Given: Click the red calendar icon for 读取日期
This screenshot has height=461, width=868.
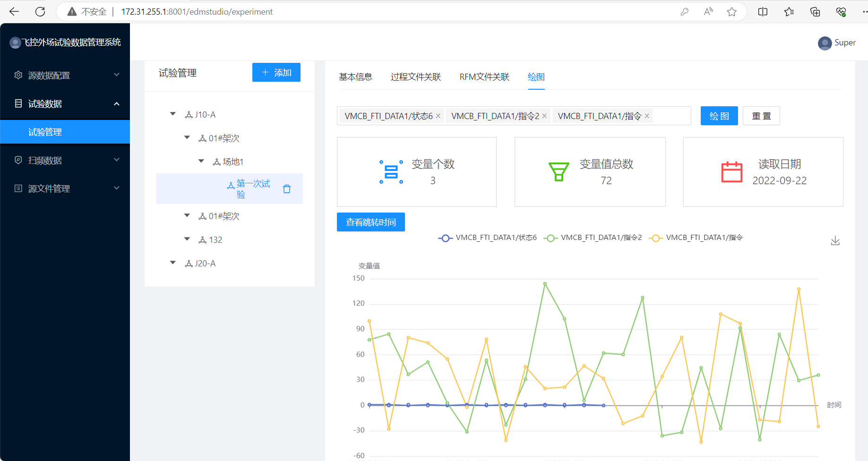Looking at the screenshot, I should (732, 172).
